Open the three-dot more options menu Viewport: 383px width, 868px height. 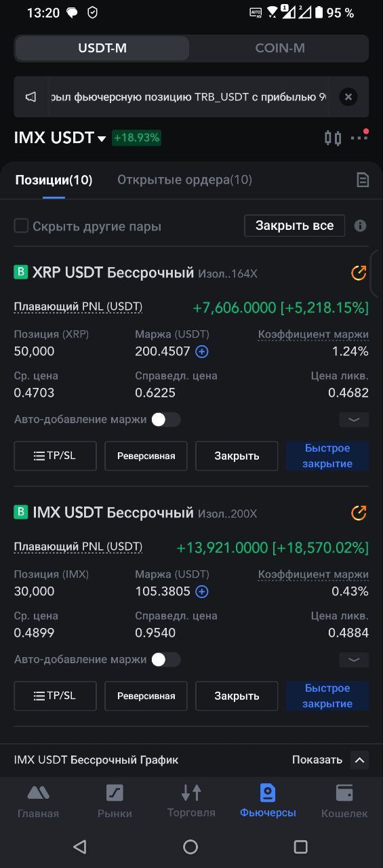click(x=359, y=138)
